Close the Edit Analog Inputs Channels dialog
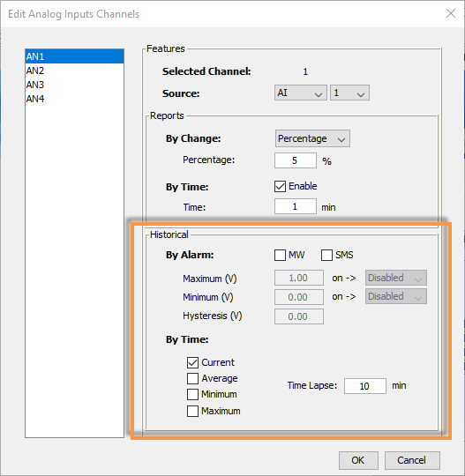 pos(451,13)
